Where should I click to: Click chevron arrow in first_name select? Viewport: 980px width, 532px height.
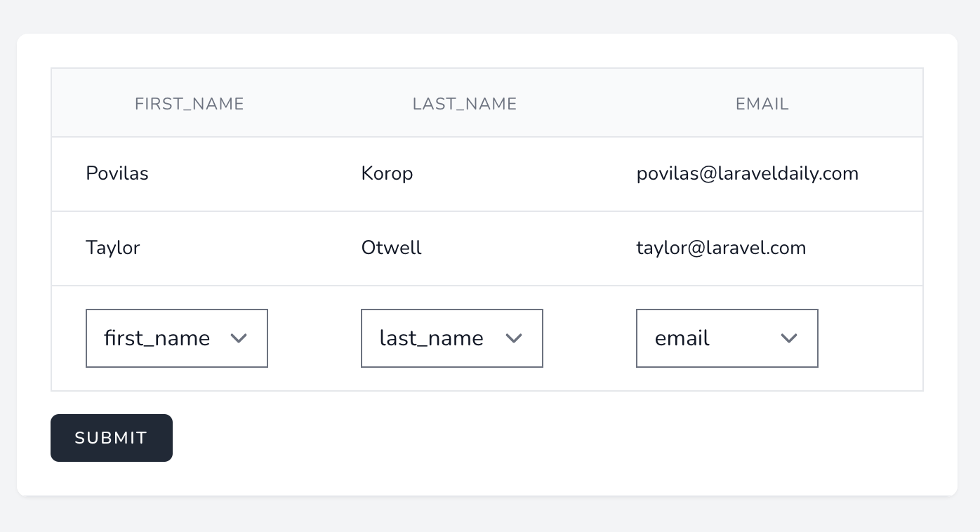[239, 338]
